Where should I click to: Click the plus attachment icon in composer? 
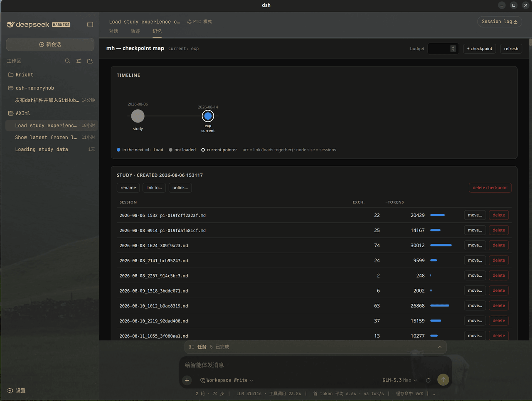pos(187,380)
